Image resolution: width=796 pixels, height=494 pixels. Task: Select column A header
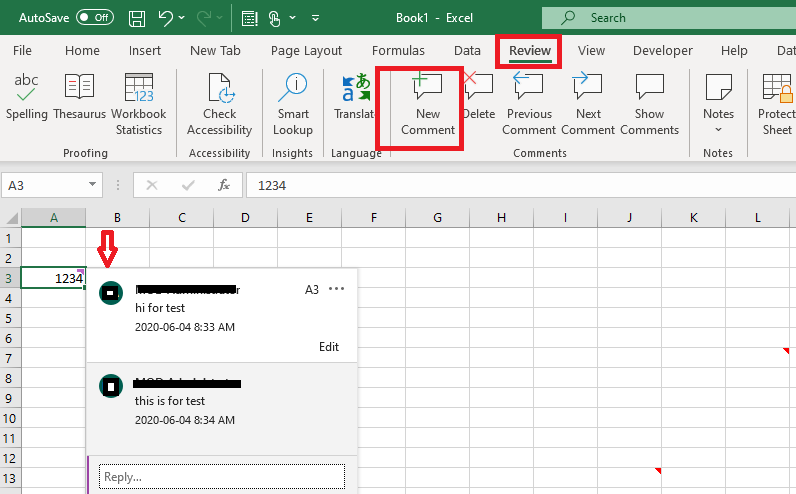[x=53, y=218]
